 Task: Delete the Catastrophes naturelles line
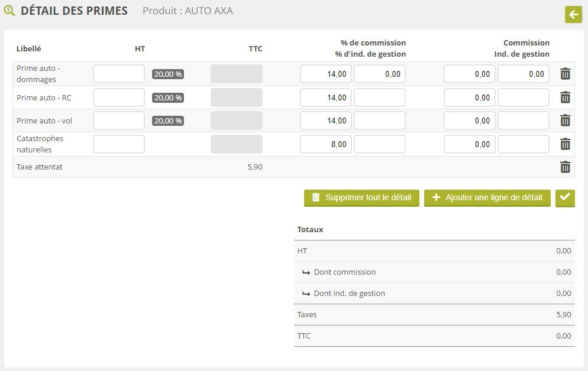coord(565,144)
